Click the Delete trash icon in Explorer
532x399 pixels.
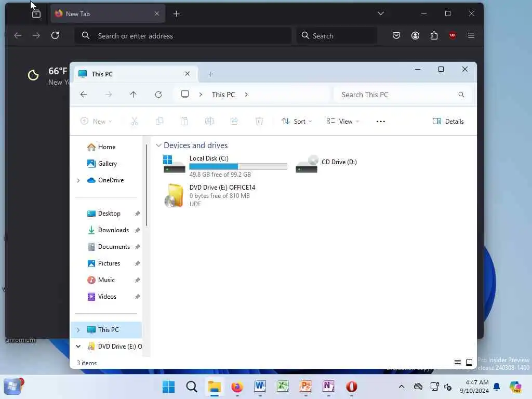(259, 121)
